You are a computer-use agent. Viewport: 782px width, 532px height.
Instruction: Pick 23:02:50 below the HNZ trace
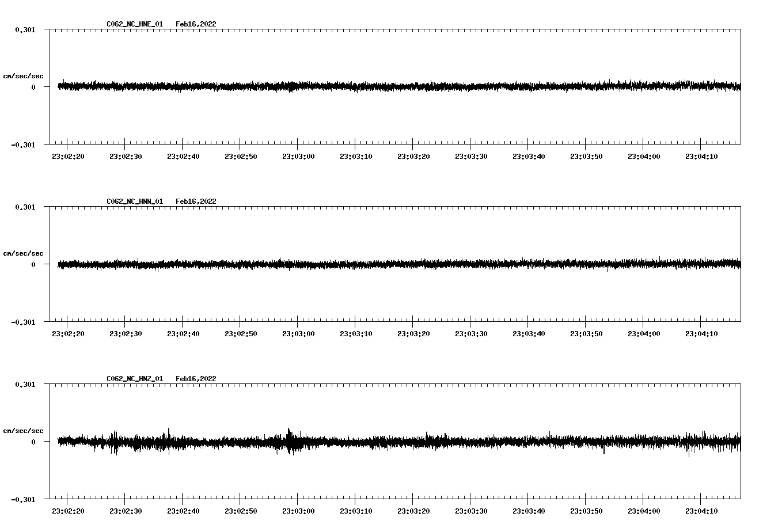[241, 511]
